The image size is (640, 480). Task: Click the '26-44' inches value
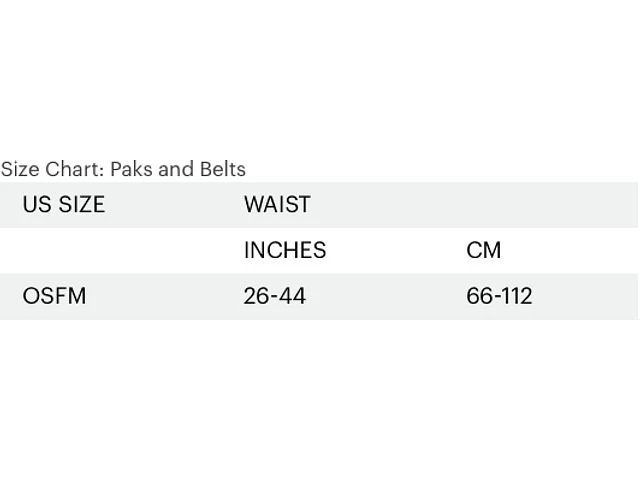tap(275, 296)
